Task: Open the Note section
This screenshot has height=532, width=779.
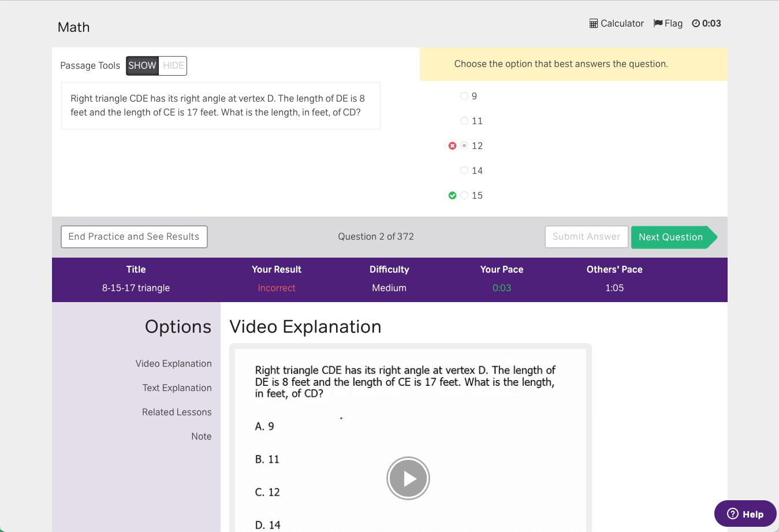Action: click(x=201, y=436)
